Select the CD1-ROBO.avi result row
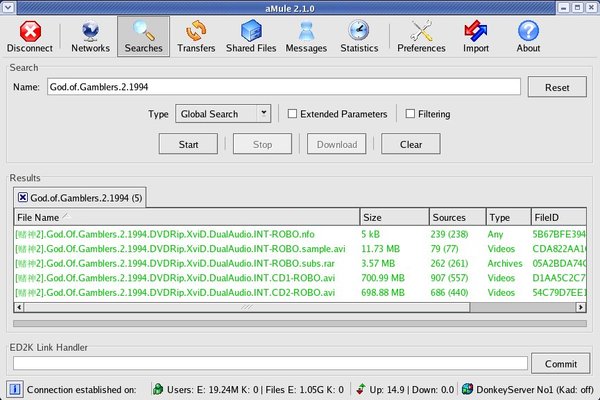 pos(300,278)
